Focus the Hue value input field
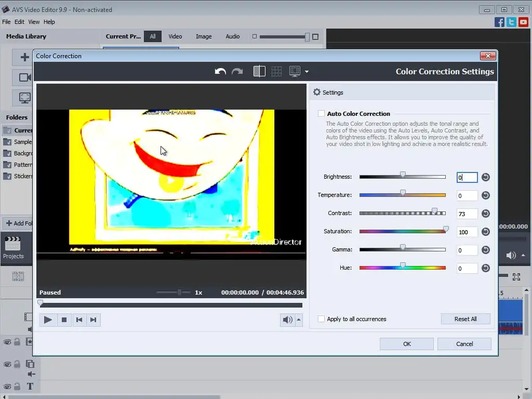 [x=467, y=269]
